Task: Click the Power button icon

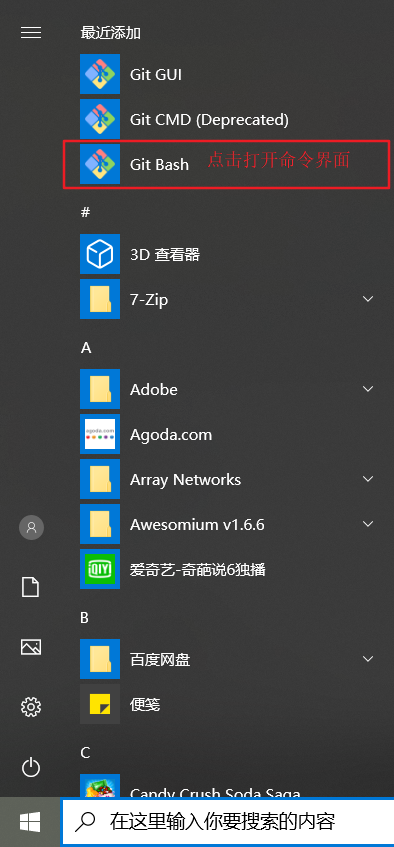Action: pyautogui.click(x=31, y=767)
